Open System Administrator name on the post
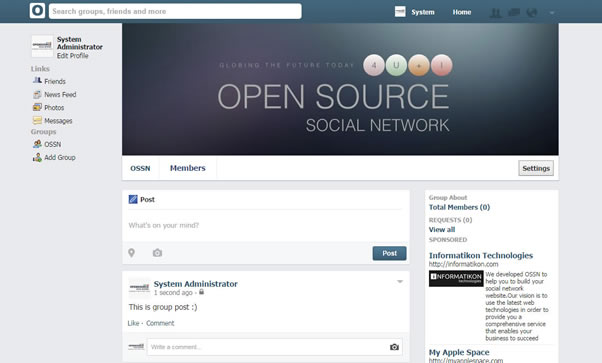This screenshot has height=363, width=602. [x=195, y=284]
